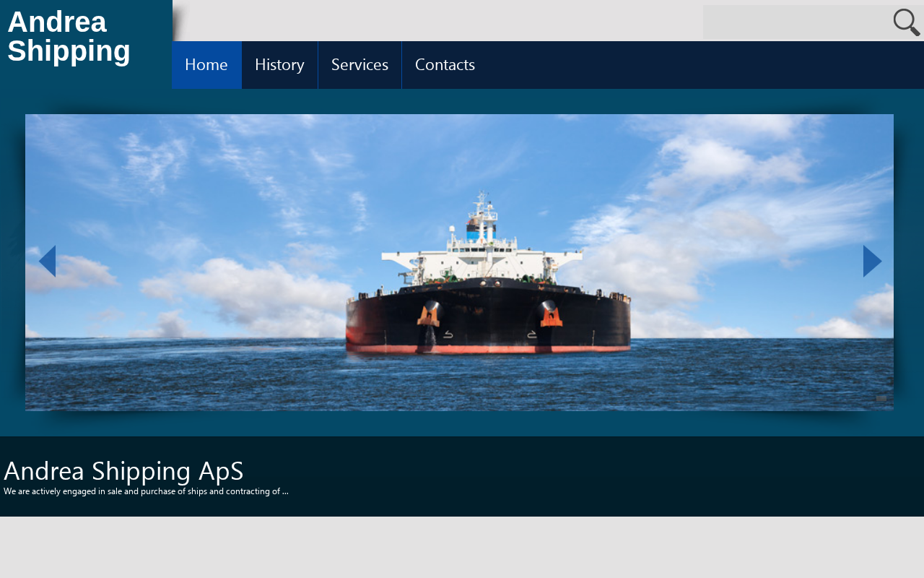
Task: Click the ship slideshow image
Action: (x=459, y=262)
